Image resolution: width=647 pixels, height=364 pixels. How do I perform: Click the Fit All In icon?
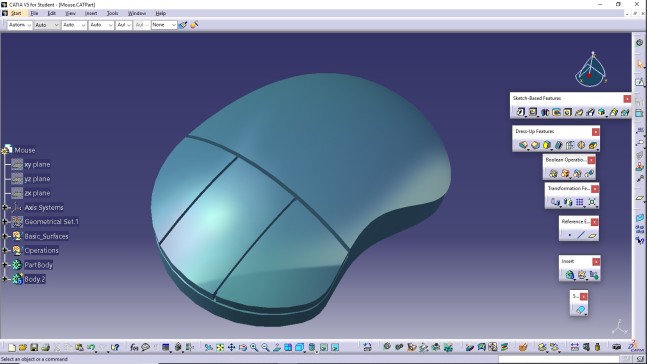[220, 347]
